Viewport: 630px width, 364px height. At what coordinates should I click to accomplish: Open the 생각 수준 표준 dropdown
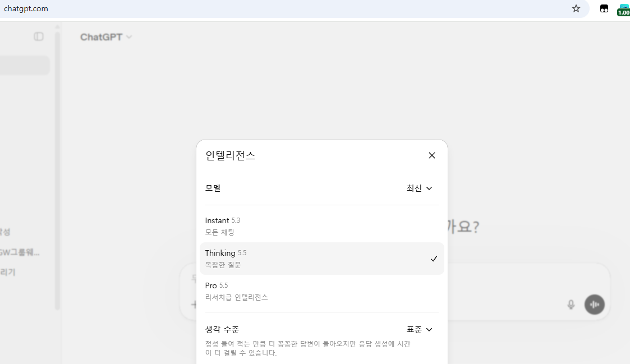[419, 329]
